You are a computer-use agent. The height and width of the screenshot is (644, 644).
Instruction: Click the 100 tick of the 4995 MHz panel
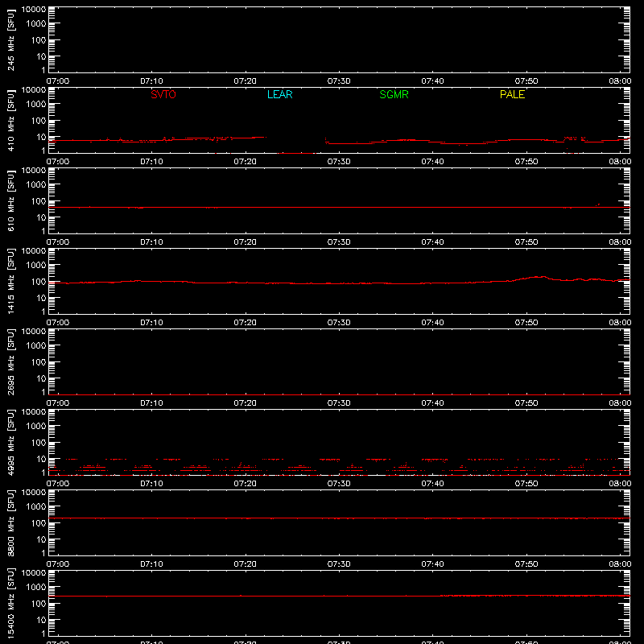39,443
